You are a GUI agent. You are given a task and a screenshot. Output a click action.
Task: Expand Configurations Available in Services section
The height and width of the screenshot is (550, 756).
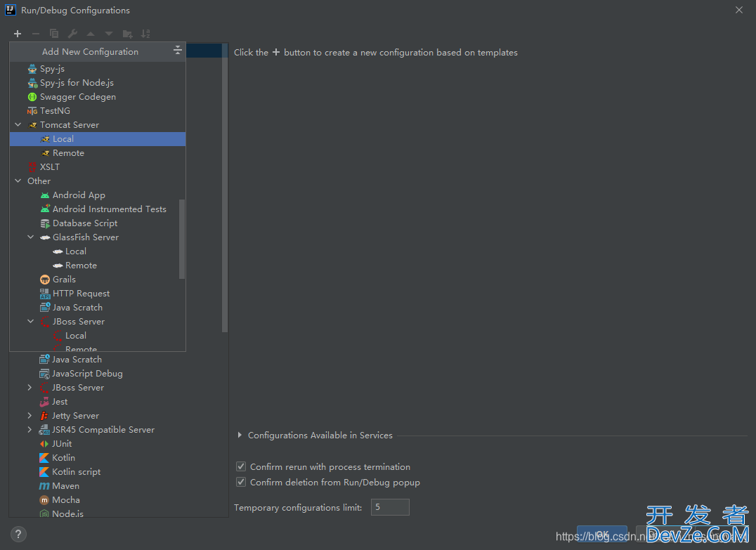(x=240, y=436)
